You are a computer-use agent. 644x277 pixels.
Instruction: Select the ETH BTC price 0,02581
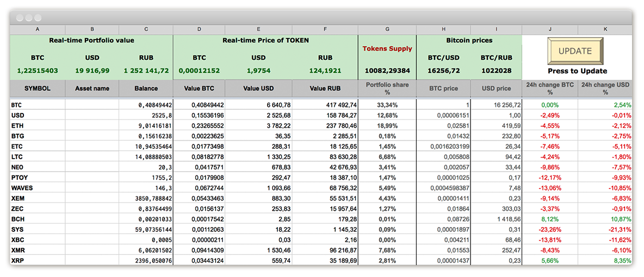point(443,125)
